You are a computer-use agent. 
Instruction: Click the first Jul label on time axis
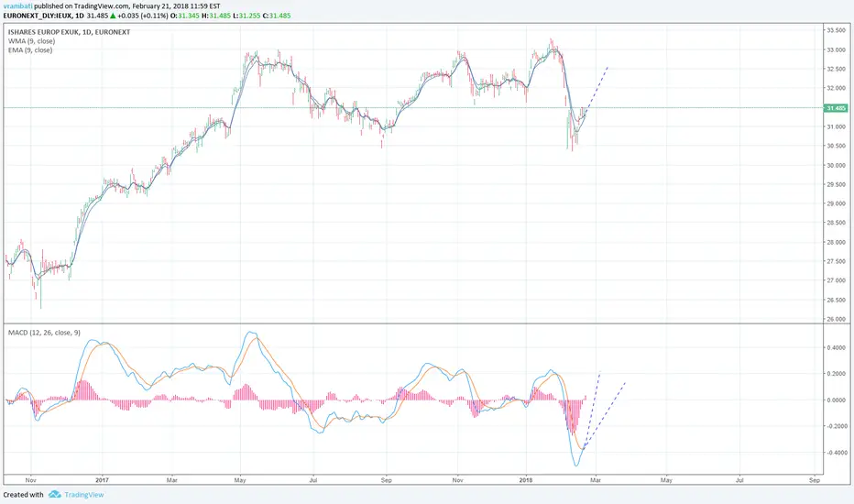point(313,480)
